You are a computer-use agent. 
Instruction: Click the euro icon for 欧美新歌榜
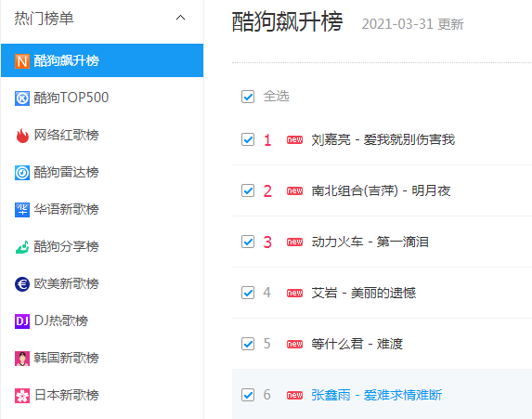pyautogui.click(x=22, y=284)
